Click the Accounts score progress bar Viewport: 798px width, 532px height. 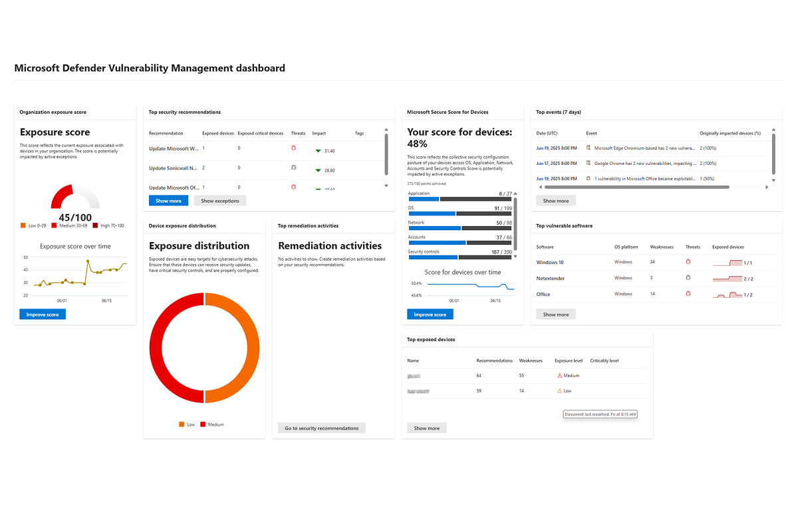point(460,243)
